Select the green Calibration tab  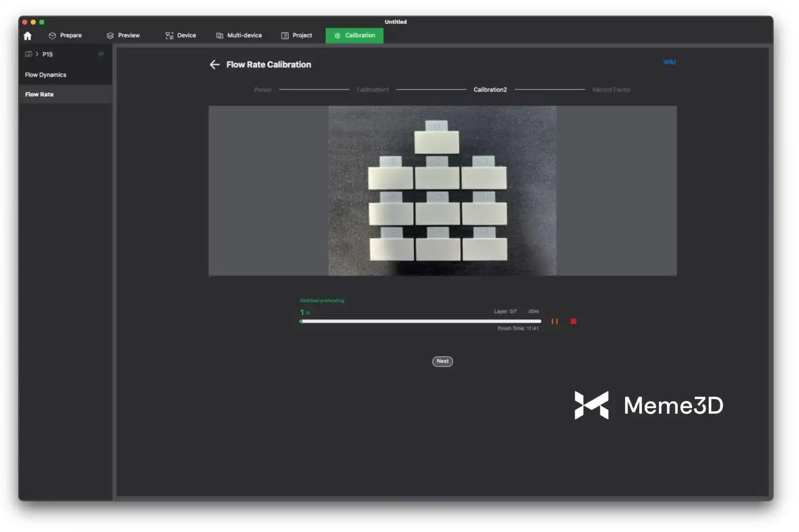pos(354,35)
